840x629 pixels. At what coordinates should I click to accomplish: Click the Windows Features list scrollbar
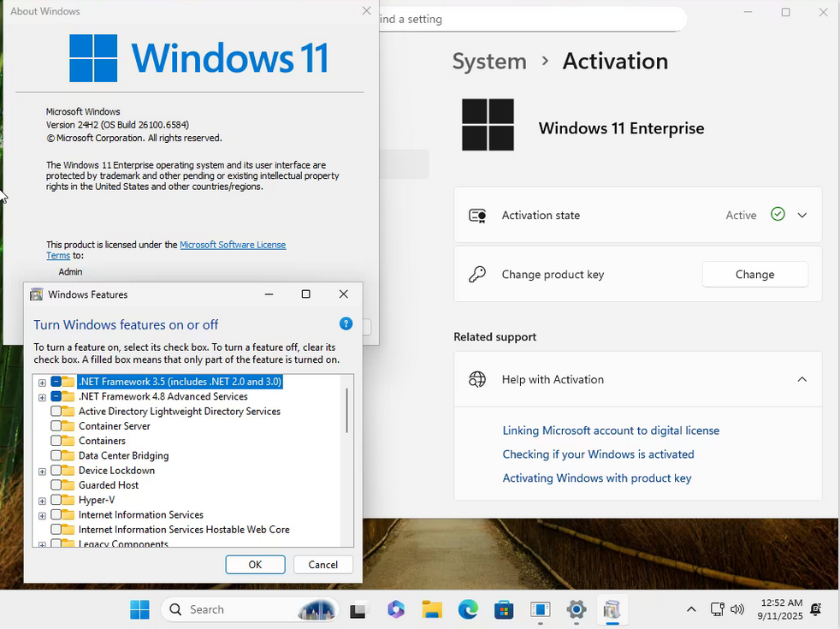346,411
